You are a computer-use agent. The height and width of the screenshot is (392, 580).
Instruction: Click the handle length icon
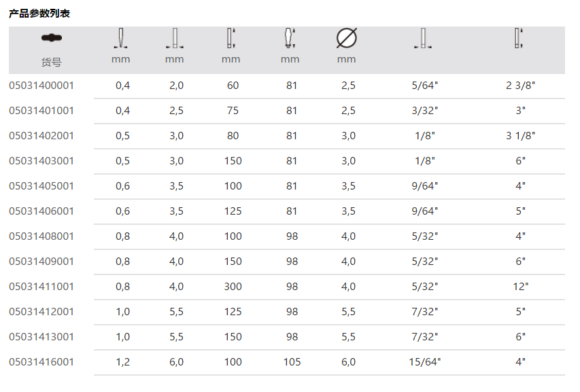[290, 38]
